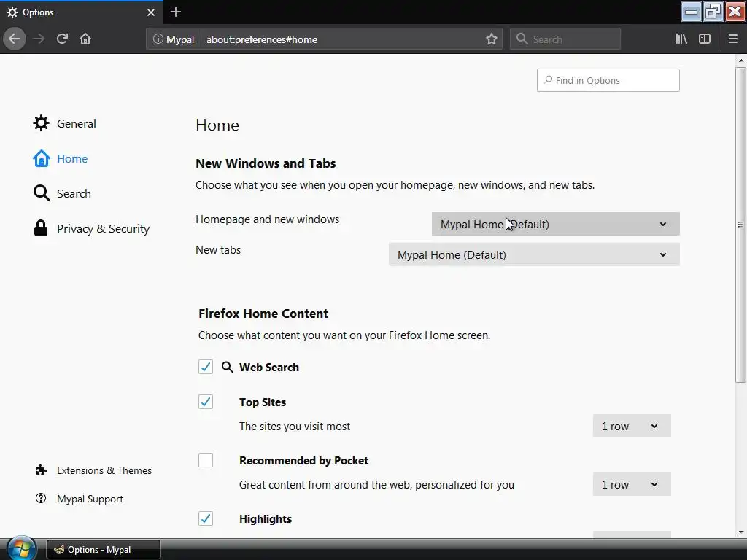Click the gear icon on the Options tab

point(12,12)
